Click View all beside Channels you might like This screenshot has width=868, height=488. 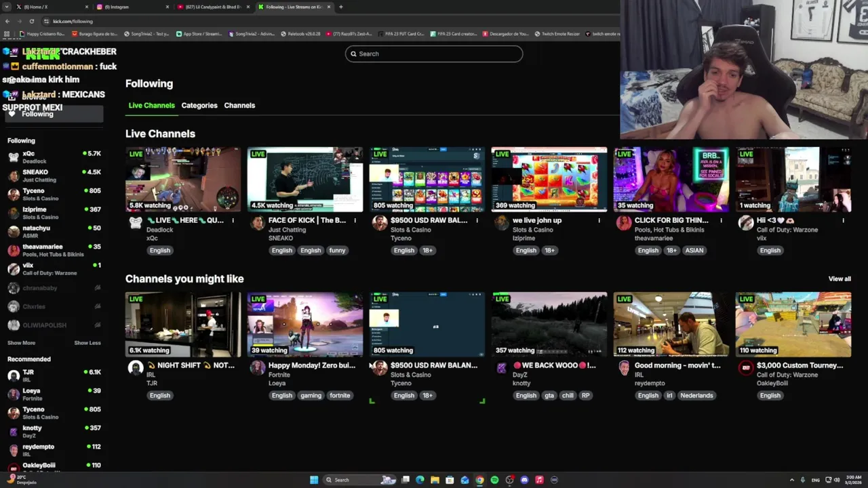coord(840,279)
